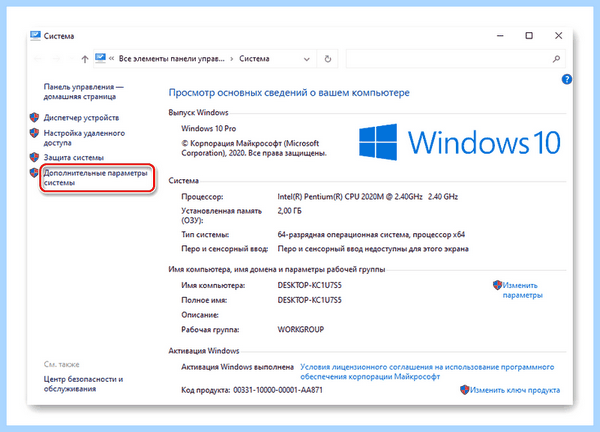Click the installed memory value "2,00 ГБ"
This screenshot has height=432, width=600.
(x=289, y=211)
